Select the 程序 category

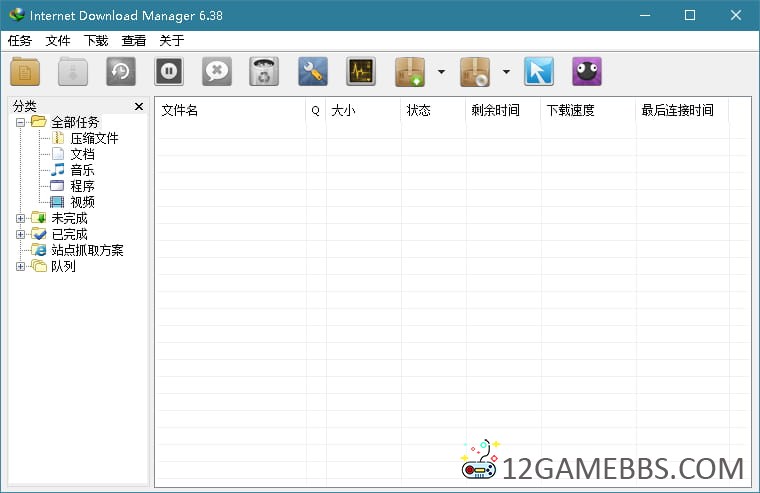(82, 186)
